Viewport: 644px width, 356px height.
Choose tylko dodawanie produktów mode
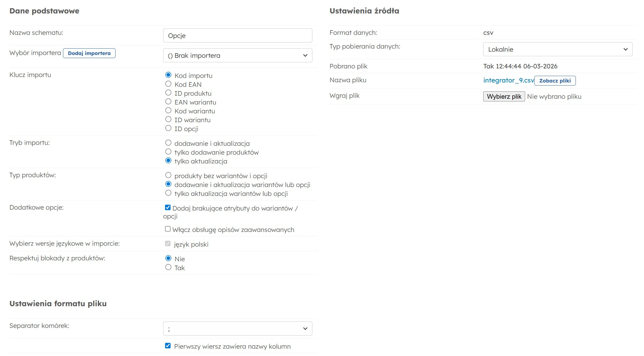[x=168, y=152]
